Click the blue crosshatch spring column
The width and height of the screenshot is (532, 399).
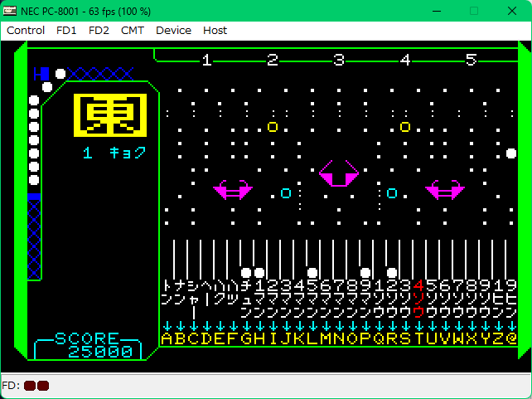click(x=34, y=236)
